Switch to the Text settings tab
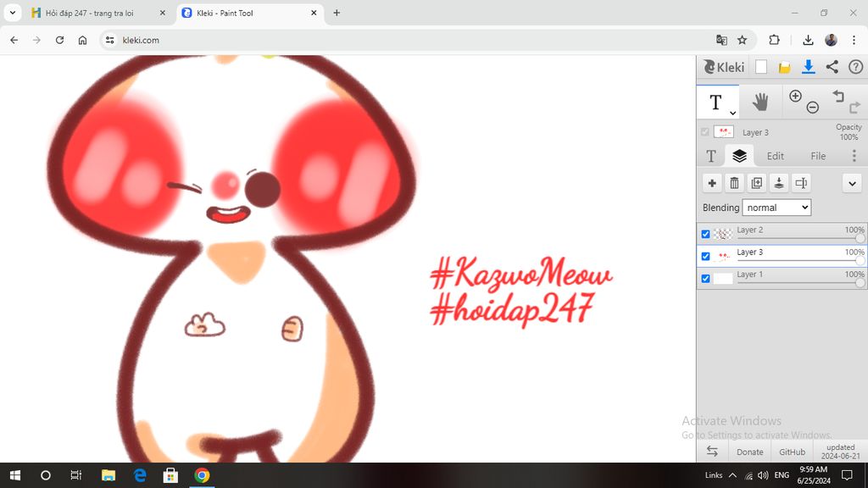This screenshot has height=488, width=868. coord(711,156)
